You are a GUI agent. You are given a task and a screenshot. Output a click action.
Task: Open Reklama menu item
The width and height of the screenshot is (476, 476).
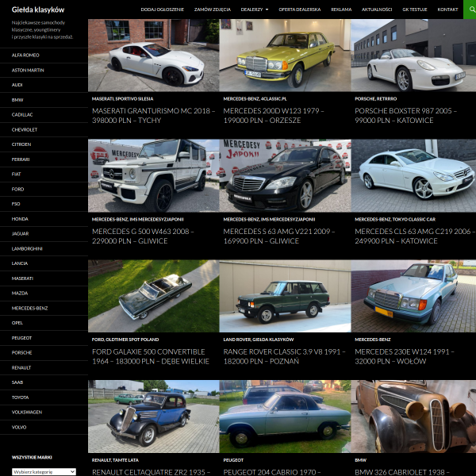click(341, 10)
